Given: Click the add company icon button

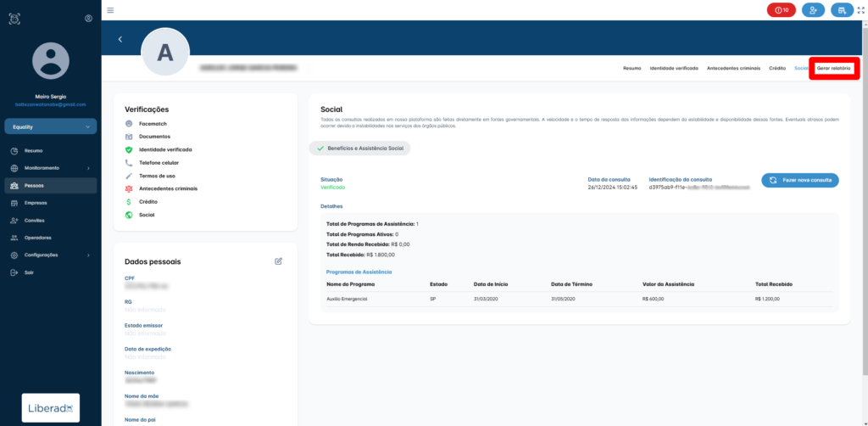Looking at the screenshot, I should pyautogui.click(x=842, y=10).
